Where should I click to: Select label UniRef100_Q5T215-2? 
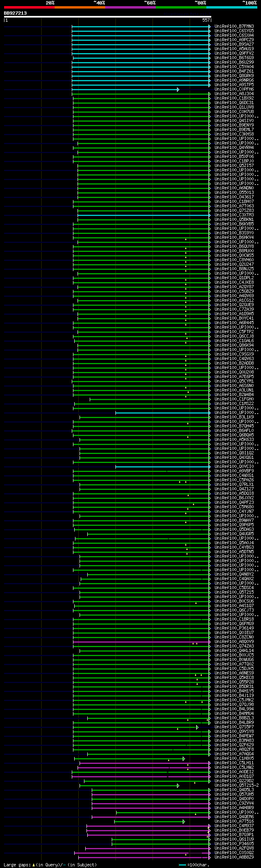pyautogui.click(x=237, y=786)
